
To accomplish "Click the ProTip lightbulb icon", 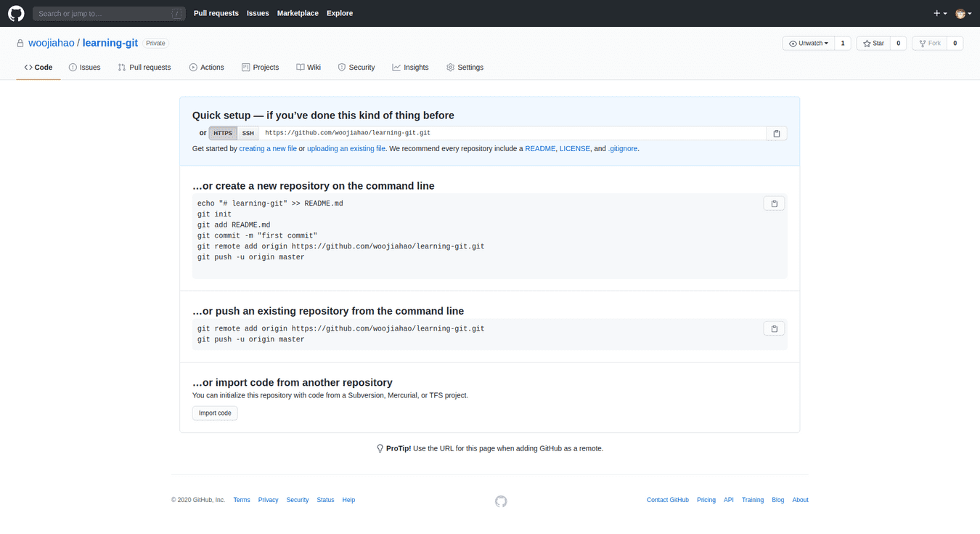I will [380, 448].
